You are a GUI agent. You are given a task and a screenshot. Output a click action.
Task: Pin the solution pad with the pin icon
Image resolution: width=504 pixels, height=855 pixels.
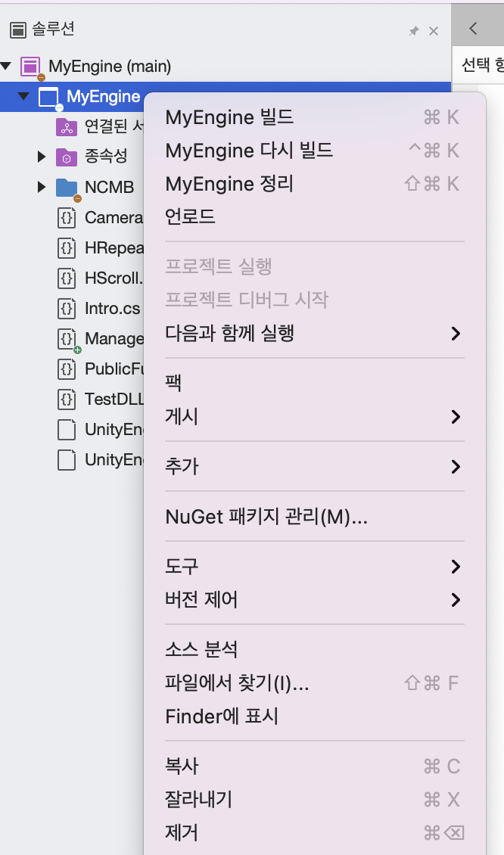pos(414,31)
